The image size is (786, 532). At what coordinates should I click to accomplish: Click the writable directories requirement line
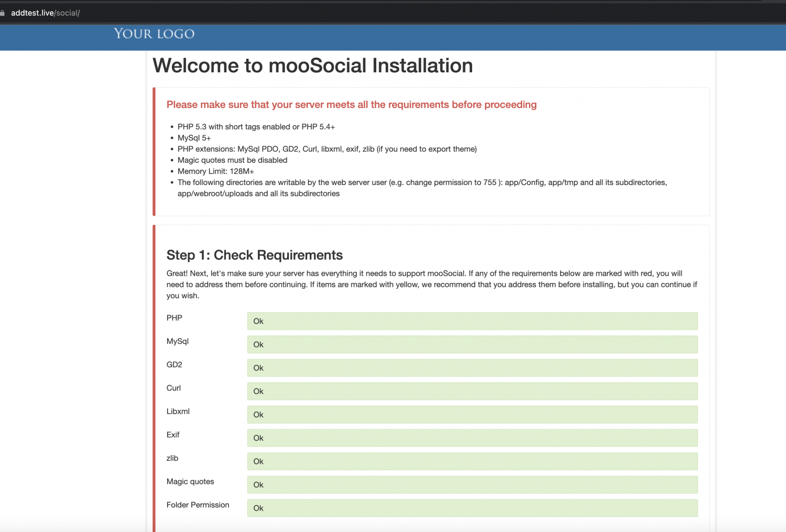[422, 188]
